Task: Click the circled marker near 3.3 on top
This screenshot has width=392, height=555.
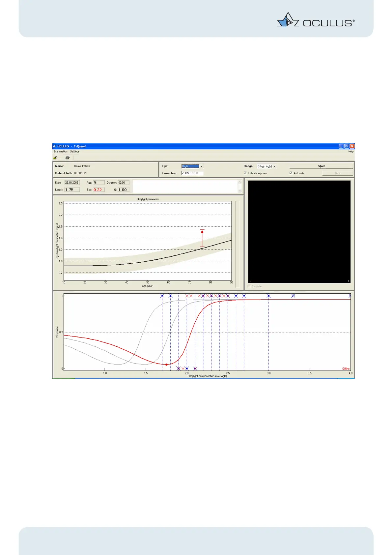Action: pyautogui.click(x=293, y=296)
